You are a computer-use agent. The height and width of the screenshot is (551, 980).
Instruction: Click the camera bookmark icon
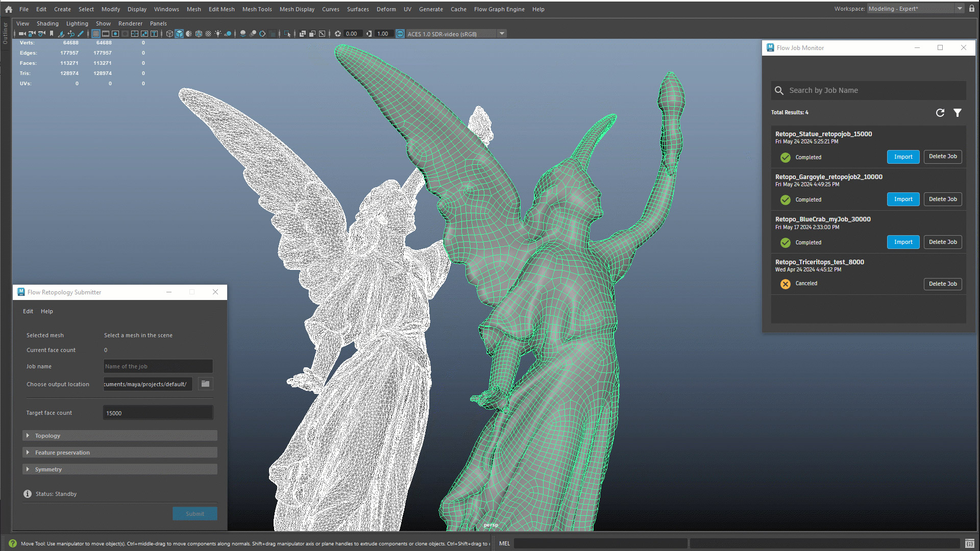(x=51, y=34)
